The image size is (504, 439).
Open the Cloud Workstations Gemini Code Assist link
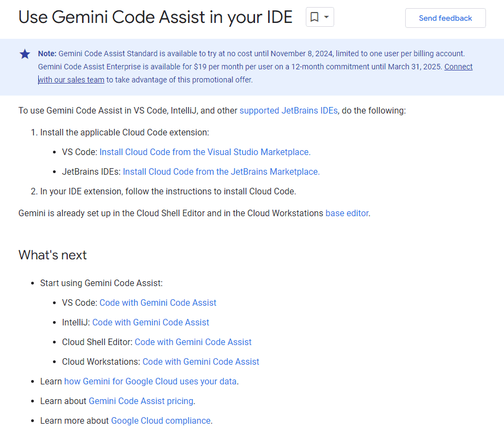coord(200,361)
